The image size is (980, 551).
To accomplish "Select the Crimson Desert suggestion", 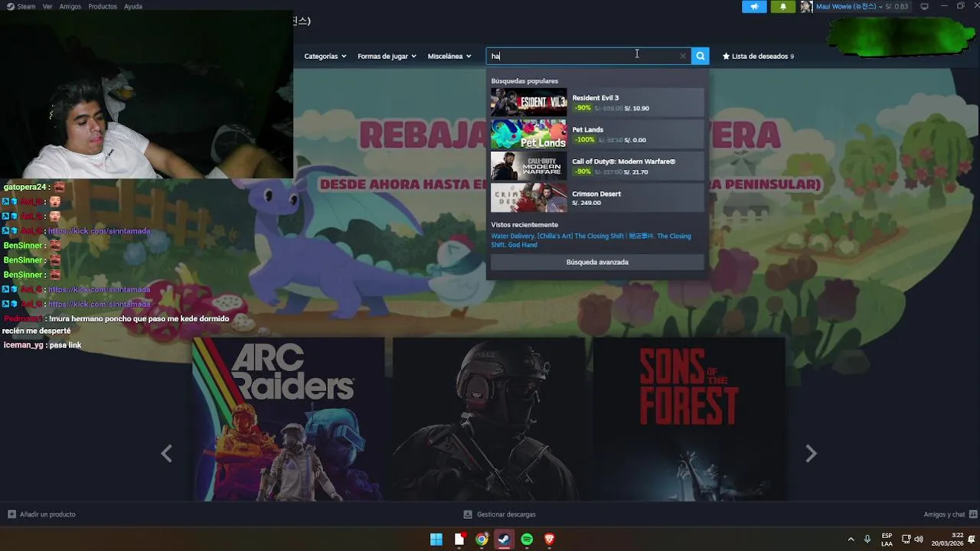I will pos(597,198).
